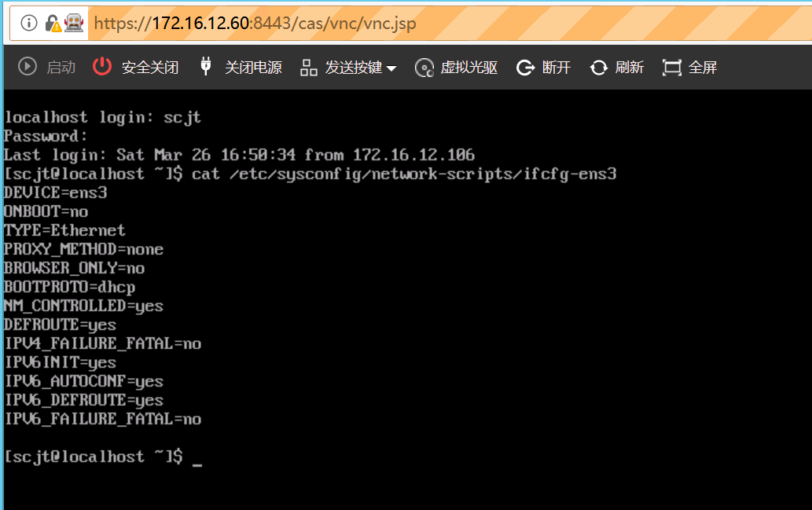
Task: Click the red 安全关闭 power icon
Action: click(x=102, y=67)
